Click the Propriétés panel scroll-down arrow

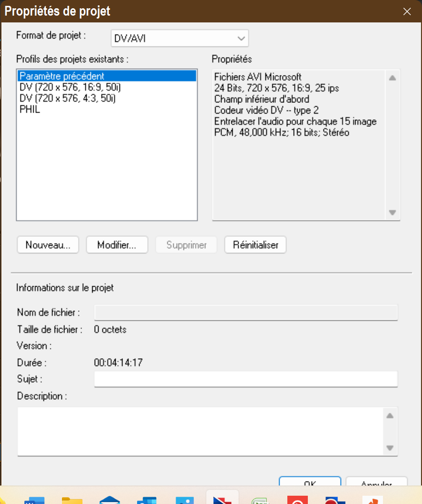click(x=392, y=213)
